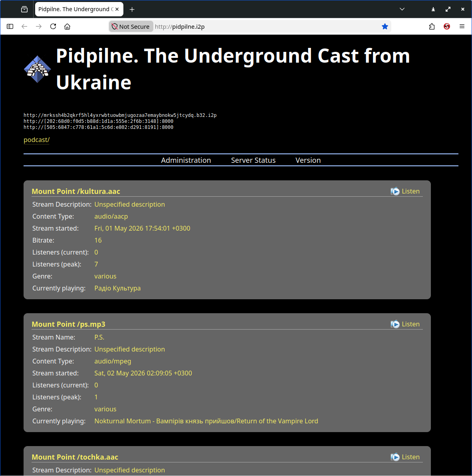
Task: Click the address starting with 202:68d0
Action: 98,121
